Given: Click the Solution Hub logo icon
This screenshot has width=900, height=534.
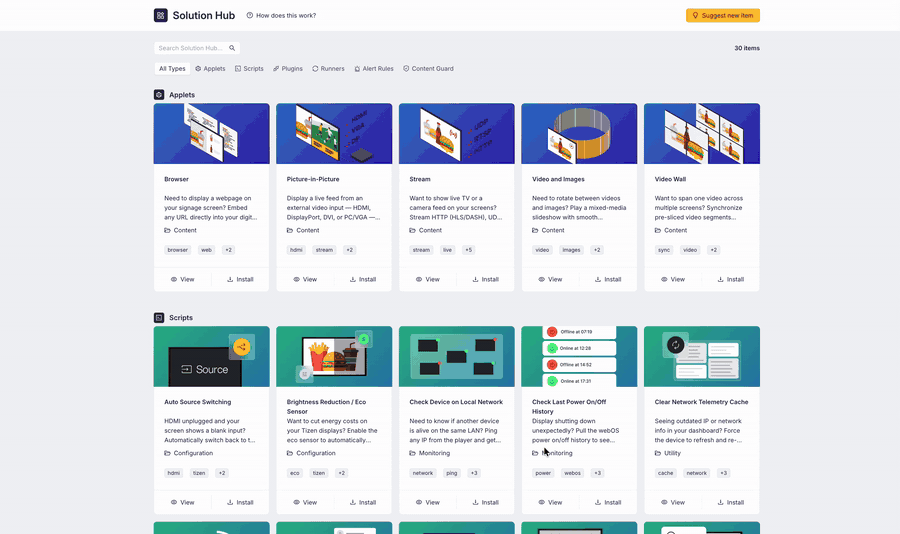Looking at the screenshot, I should [161, 16].
